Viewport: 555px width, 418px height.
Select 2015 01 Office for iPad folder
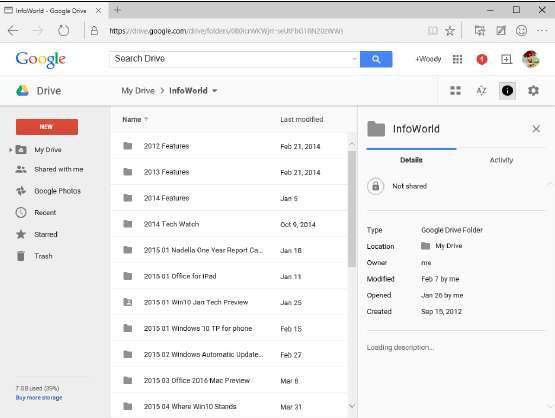[228, 276]
